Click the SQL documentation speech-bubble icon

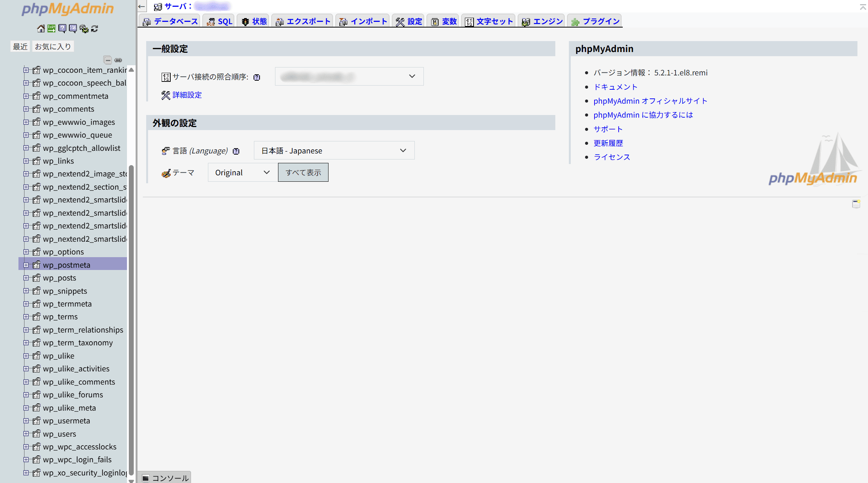pyautogui.click(x=73, y=29)
